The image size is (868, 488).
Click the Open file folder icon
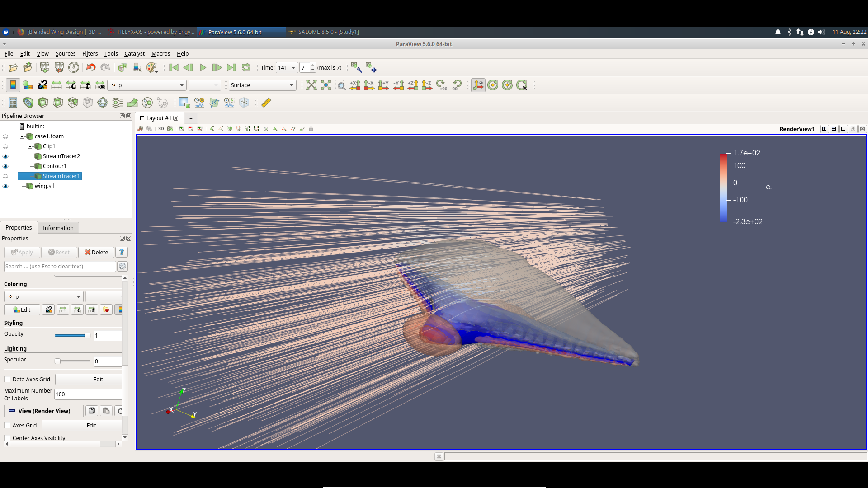13,68
